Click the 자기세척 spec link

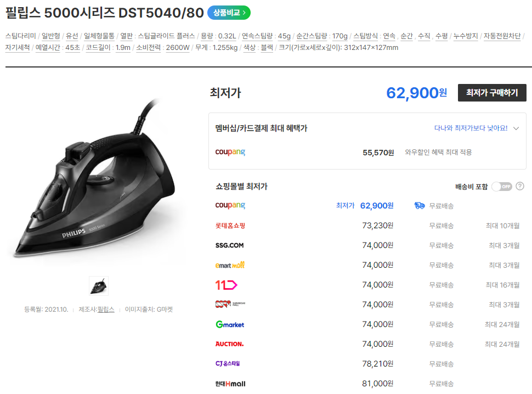(x=18, y=48)
